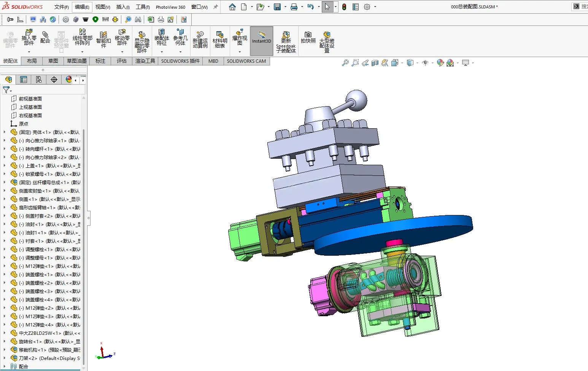Toggle Show Hidden Components (显示隐藏的零部件)
This screenshot has width=588, height=371.
click(142, 42)
